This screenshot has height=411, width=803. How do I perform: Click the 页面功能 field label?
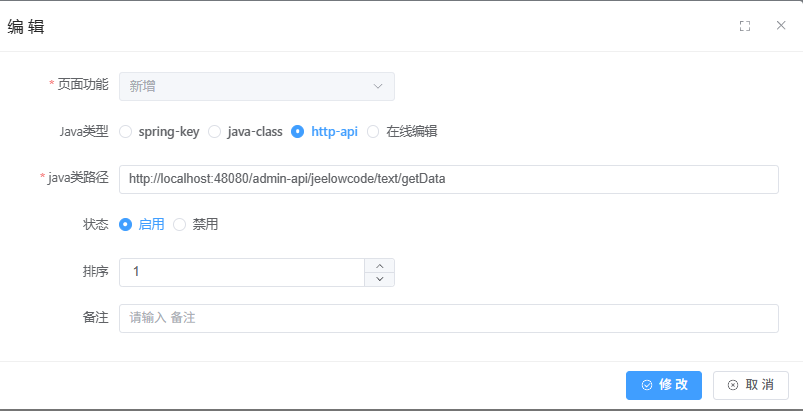coord(82,86)
